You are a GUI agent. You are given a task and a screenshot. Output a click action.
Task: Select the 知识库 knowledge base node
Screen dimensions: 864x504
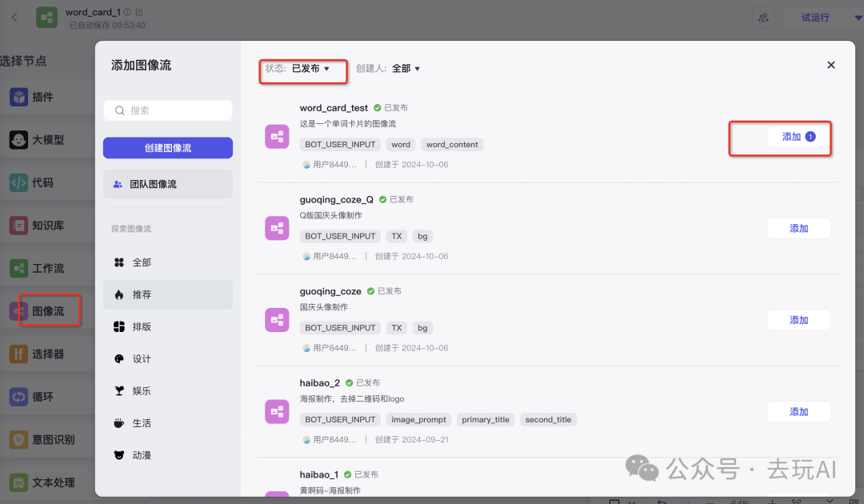(47, 226)
